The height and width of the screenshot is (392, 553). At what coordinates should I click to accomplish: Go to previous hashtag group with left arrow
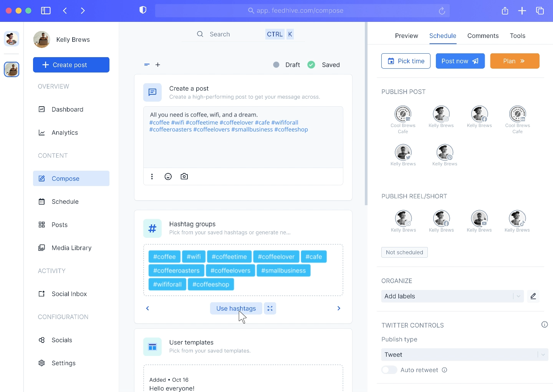point(147,308)
